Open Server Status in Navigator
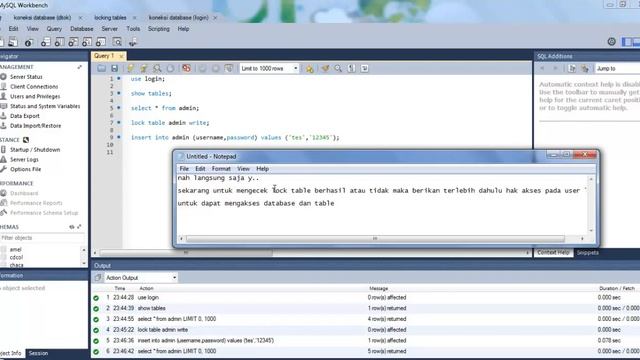Image resolution: width=640 pixels, height=360 pixels. (x=26, y=77)
